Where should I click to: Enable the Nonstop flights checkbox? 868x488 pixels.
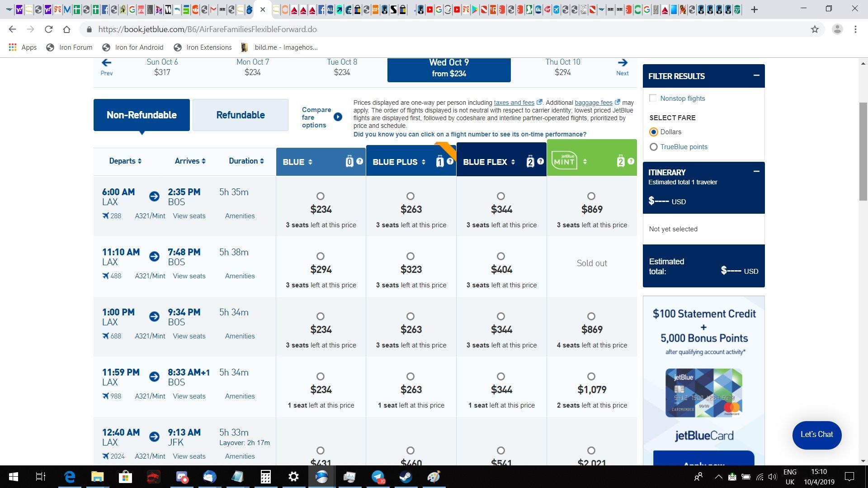tap(653, 98)
